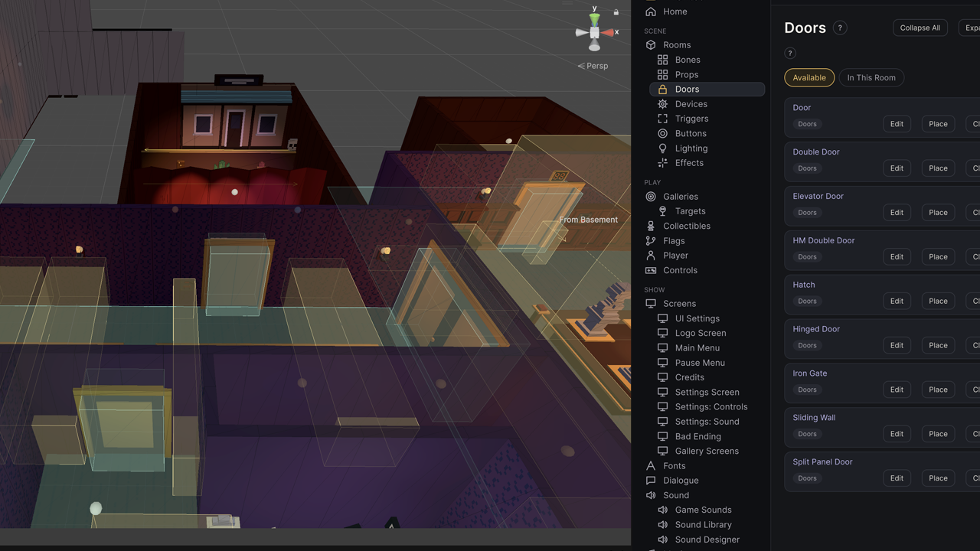Screen dimensions: 980x551
Task: Click the red X axis cone
Action: click(608, 33)
